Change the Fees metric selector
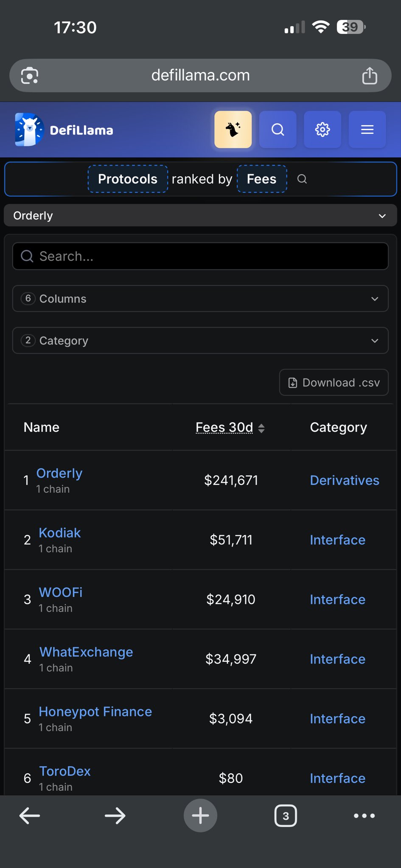The height and width of the screenshot is (868, 401). pyautogui.click(x=261, y=179)
